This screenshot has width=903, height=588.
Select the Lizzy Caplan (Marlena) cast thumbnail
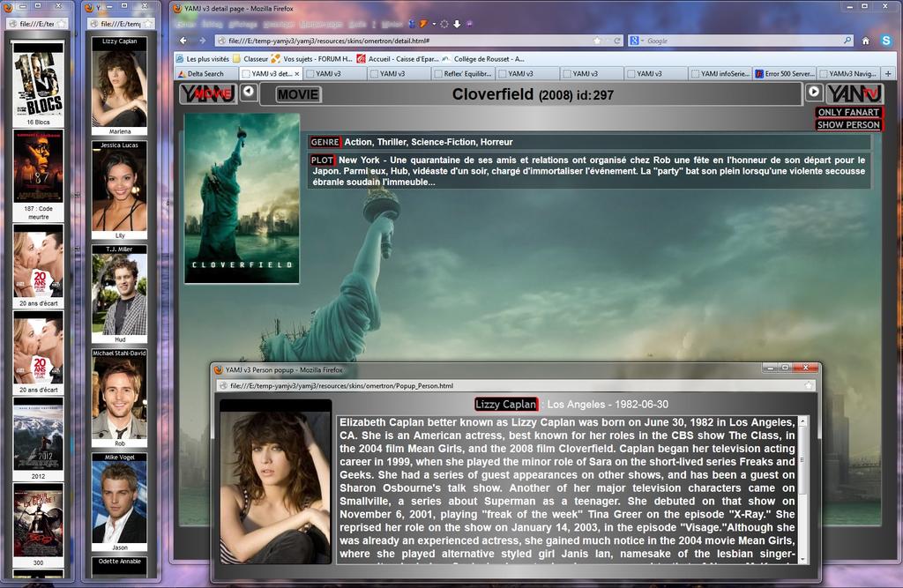tap(119, 86)
